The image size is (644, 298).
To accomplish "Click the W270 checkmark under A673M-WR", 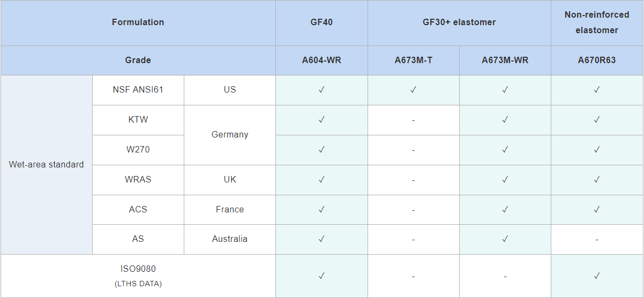I will click(x=505, y=150).
